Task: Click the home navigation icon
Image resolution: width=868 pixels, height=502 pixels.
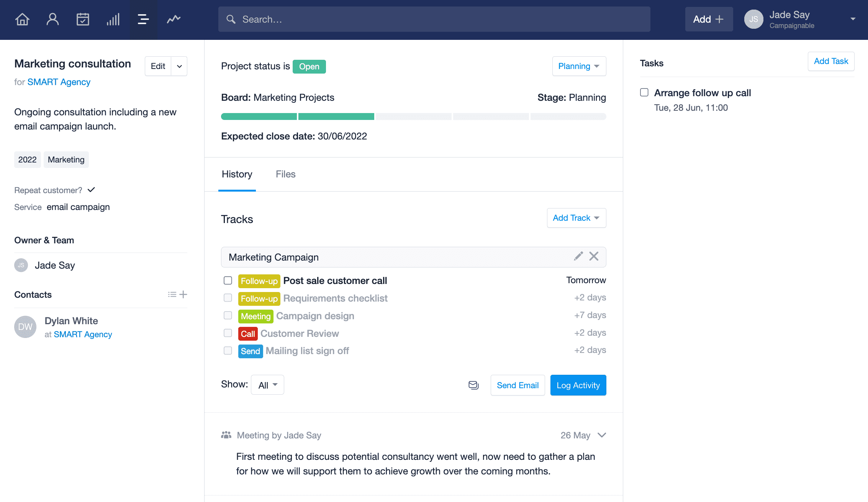Action: click(22, 19)
